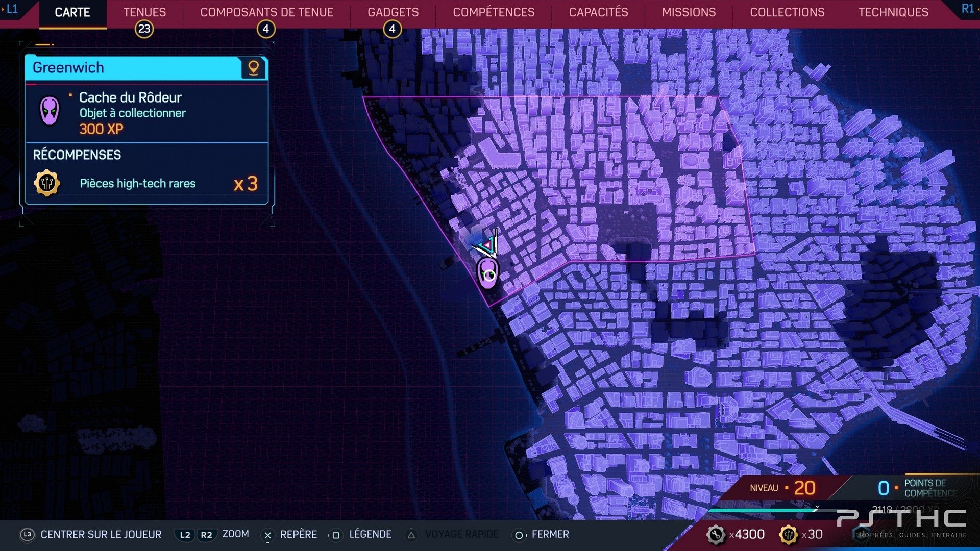Image resolution: width=980 pixels, height=551 pixels.
Task: Click the 300 XP reward text
Action: pyautogui.click(x=101, y=129)
